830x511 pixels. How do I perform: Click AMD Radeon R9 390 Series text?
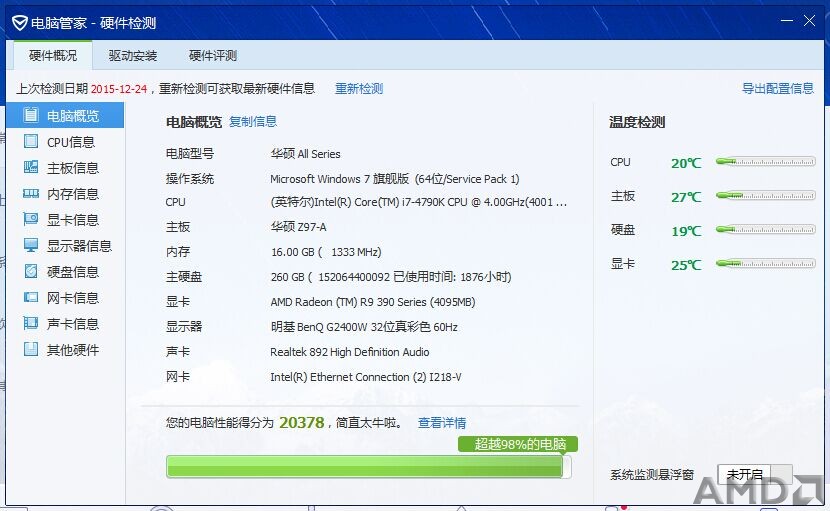[x=373, y=302]
